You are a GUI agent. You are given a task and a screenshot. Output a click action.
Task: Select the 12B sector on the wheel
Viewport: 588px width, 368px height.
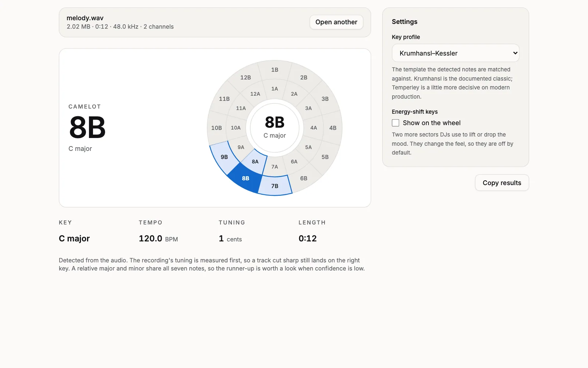[245, 78]
